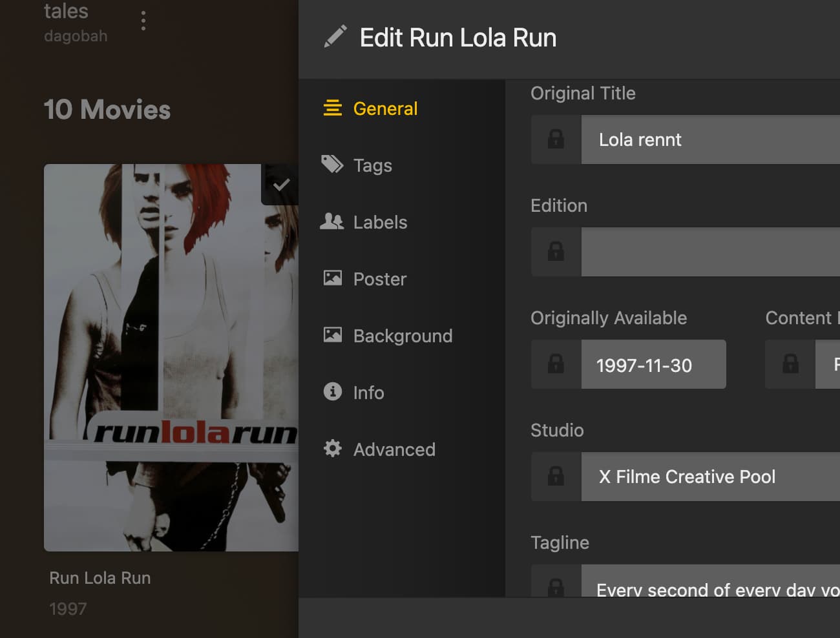Open the Tags tab

point(357,165)
